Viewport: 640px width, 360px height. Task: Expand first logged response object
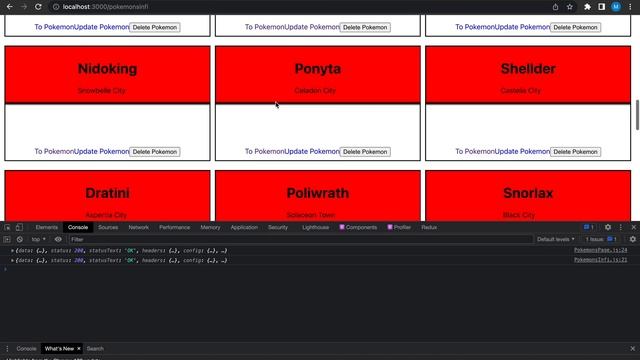pos(12,250)
